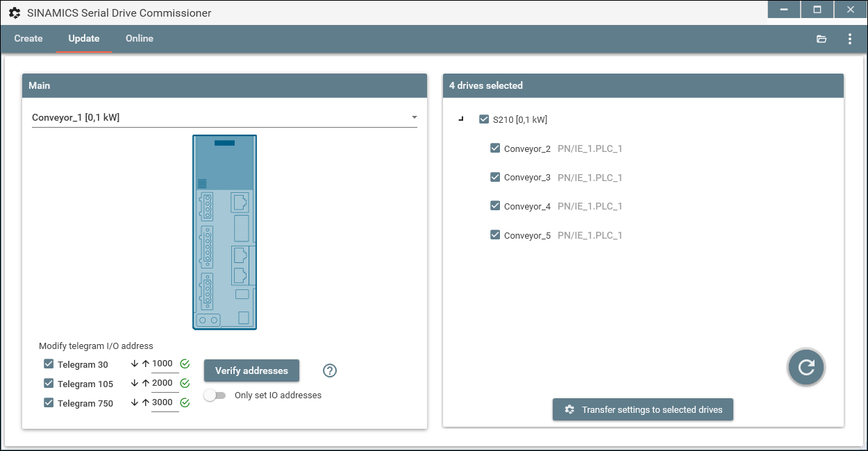Uncheck the Conveyor_5 drive checkbox

(495, 235)
